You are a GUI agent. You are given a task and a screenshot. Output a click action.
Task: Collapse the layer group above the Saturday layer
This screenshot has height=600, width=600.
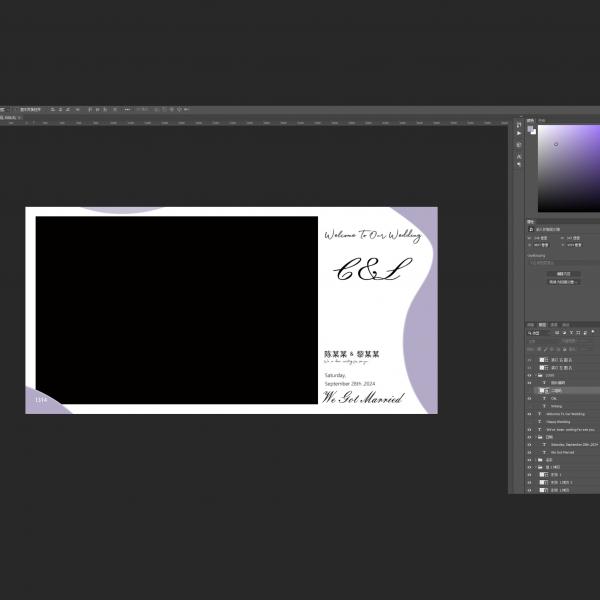[x=537, y=437]
